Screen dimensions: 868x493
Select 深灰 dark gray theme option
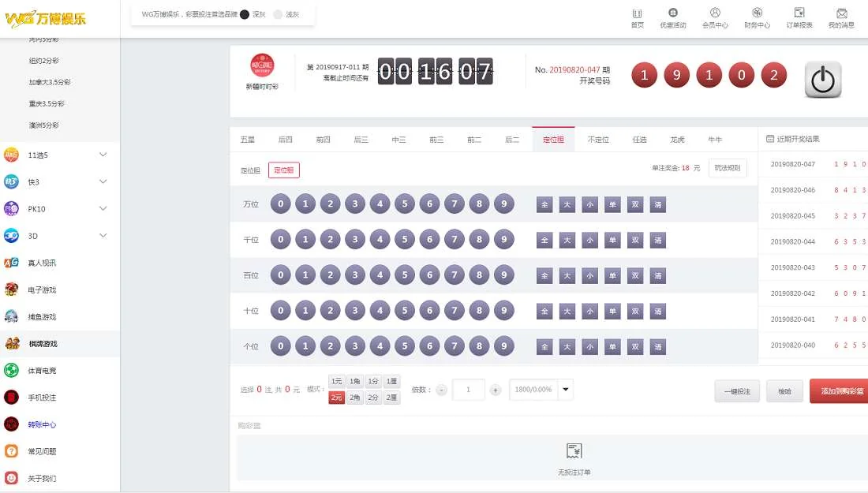click(245, 14)
